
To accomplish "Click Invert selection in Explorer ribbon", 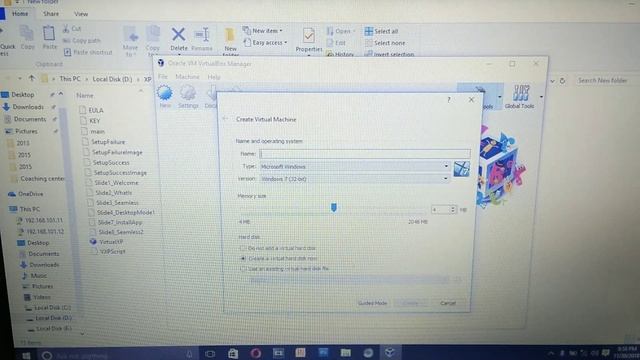I will (x=389, y=54).
